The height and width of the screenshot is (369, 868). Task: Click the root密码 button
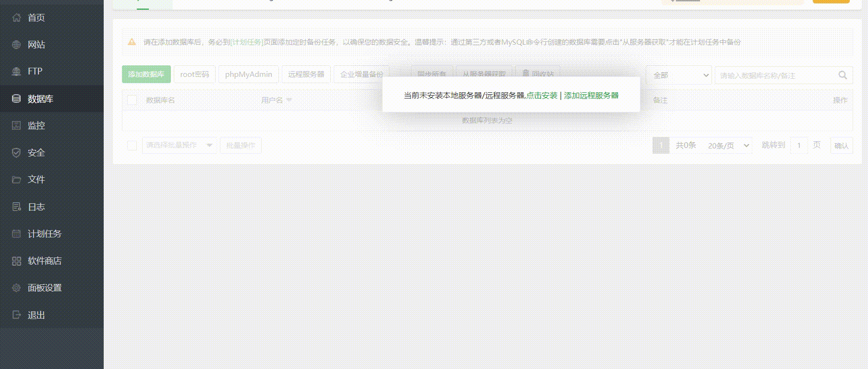[194, 74]
